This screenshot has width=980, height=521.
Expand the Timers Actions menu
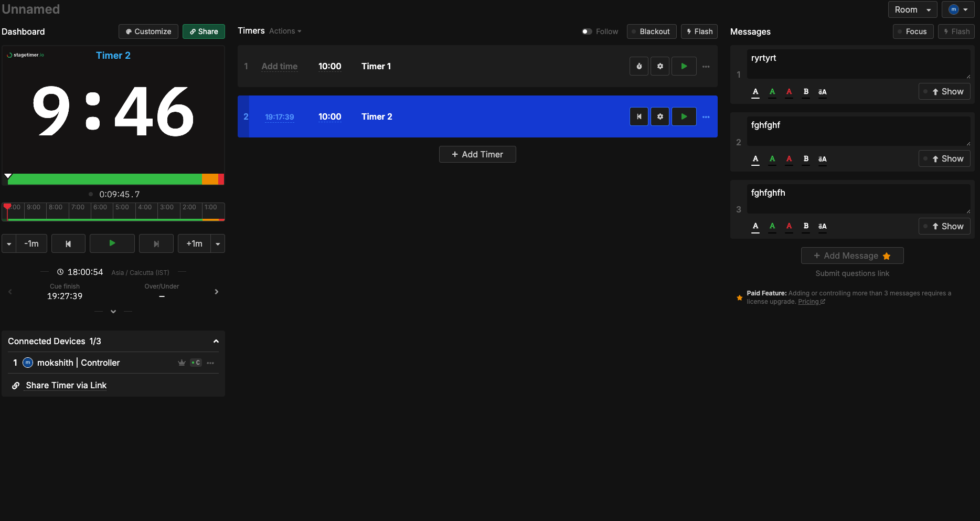click(285, 31)
